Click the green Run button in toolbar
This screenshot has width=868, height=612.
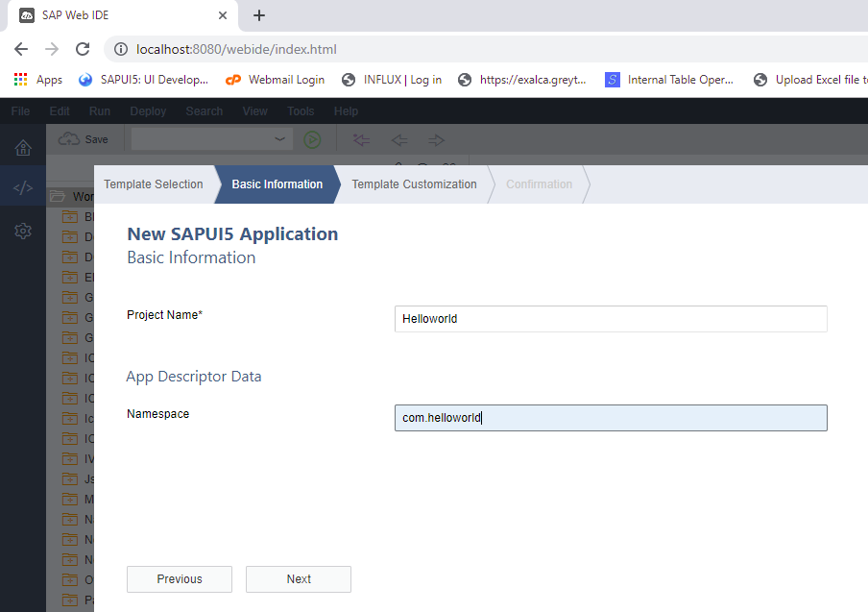tap(312, 139)
